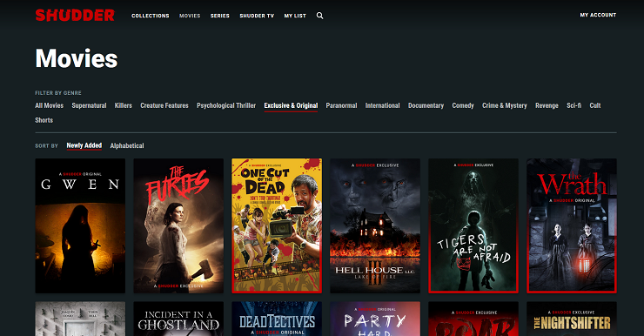Select Newly Added sorting
Image resolution: width=644 pixels, height=336 pixels.
pyautogui.click(x=84, y=145)
